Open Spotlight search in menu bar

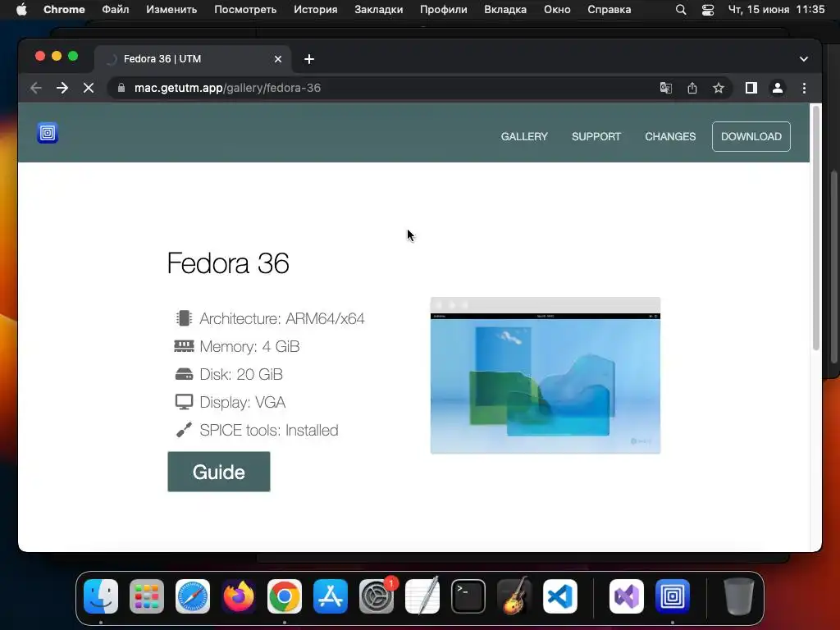[x=681, y=10]
